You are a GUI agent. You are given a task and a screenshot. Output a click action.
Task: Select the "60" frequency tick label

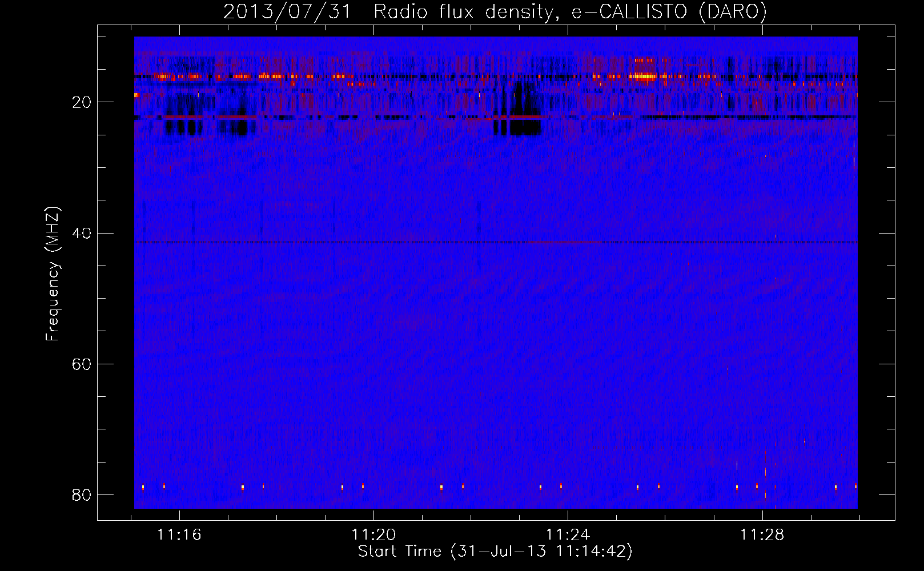tap(82, 364)
